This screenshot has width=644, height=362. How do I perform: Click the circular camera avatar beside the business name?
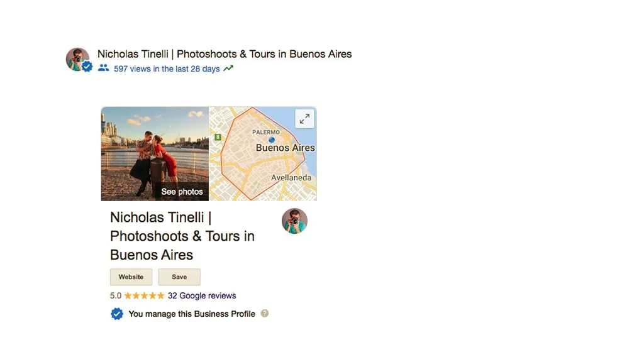(294, 221)
